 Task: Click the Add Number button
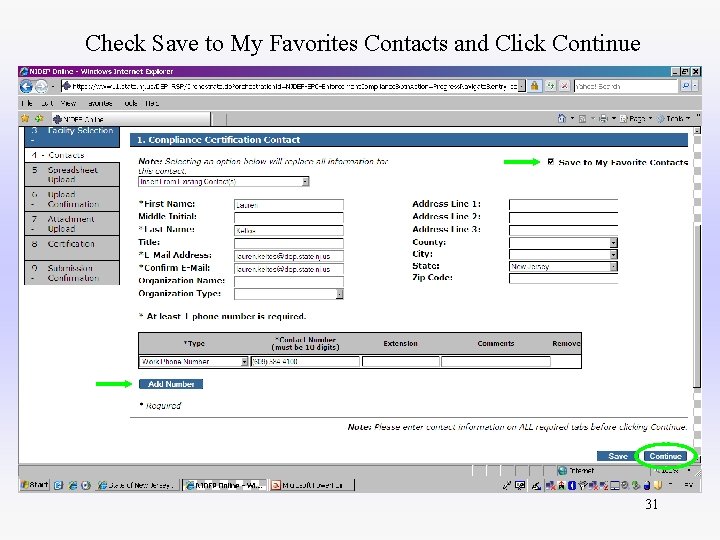(171, 384)
